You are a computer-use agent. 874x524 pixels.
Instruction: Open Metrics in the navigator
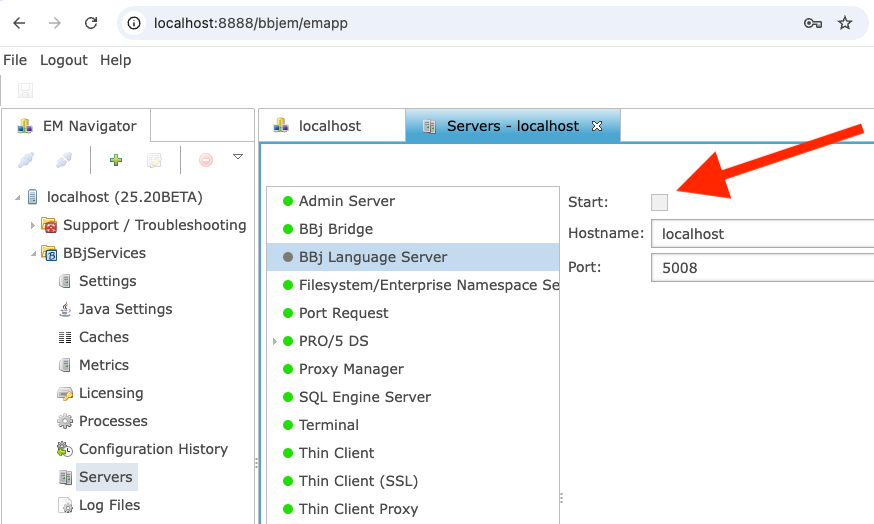(104, 365)
